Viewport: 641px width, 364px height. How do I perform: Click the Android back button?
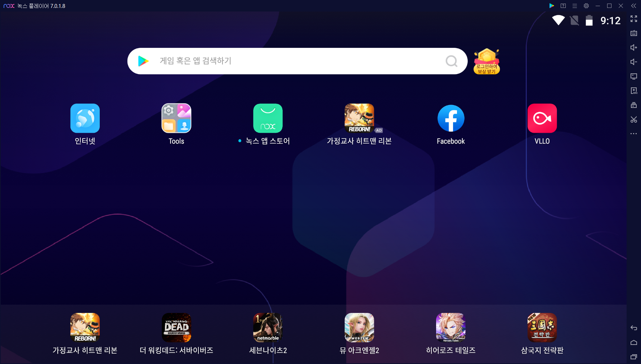point(634,328)
